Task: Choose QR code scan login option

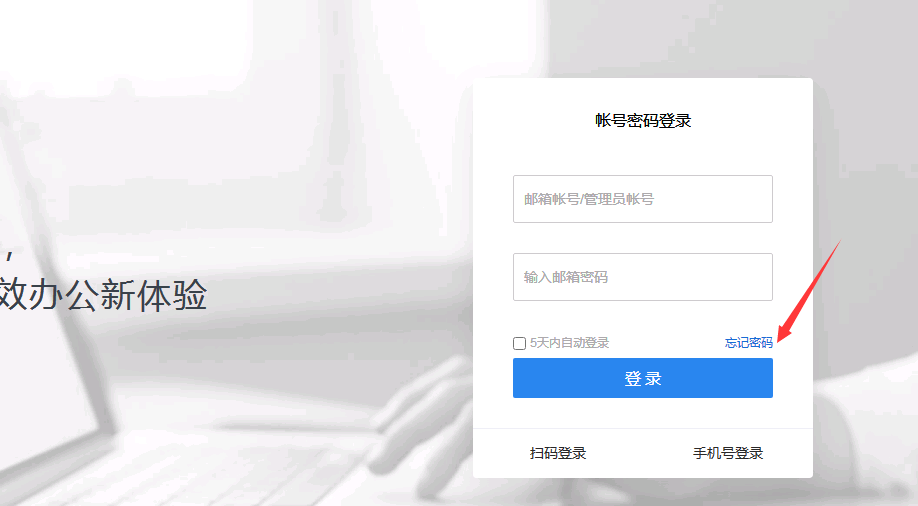Action: (558, 453)
